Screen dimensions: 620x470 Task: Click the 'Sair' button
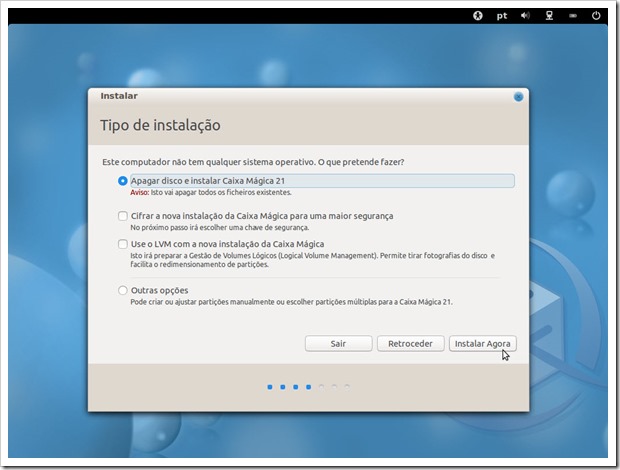point(338,344)
